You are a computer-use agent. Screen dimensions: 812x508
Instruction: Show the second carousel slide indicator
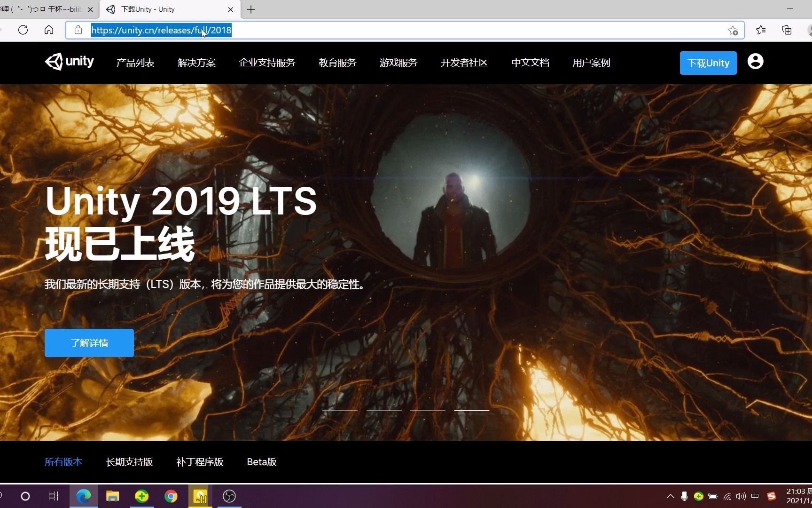pyautogui.click(x=384, y=410)
